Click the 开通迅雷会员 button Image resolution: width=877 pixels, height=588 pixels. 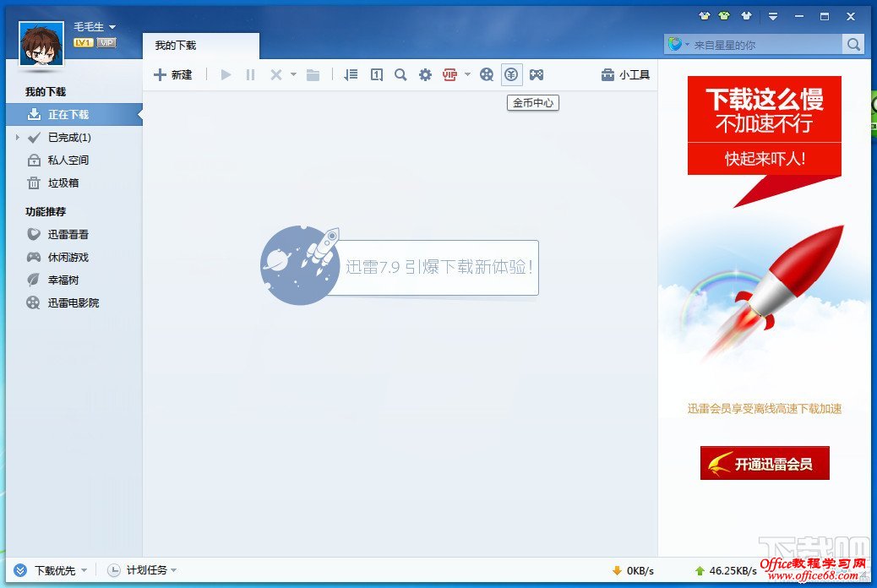tap(765, 463)
